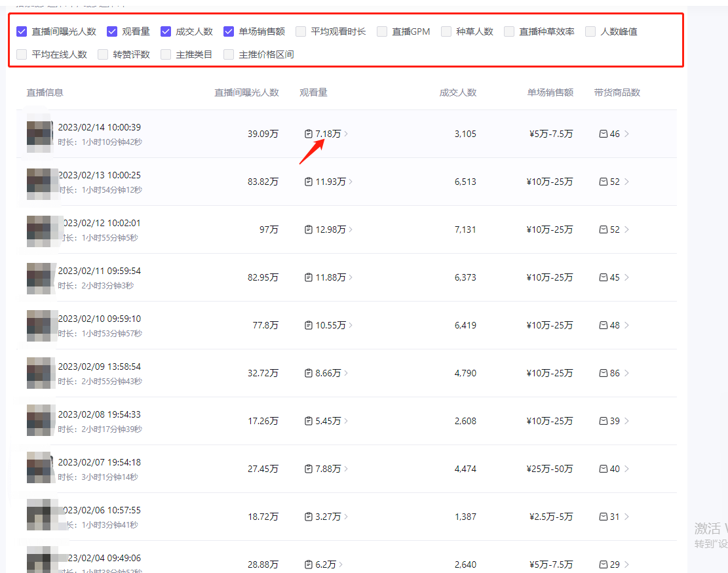Viewport: 728px width, 573px height.
Task: Uncheck the 成交人数 checkbox
Action: (x=166, y=31)
